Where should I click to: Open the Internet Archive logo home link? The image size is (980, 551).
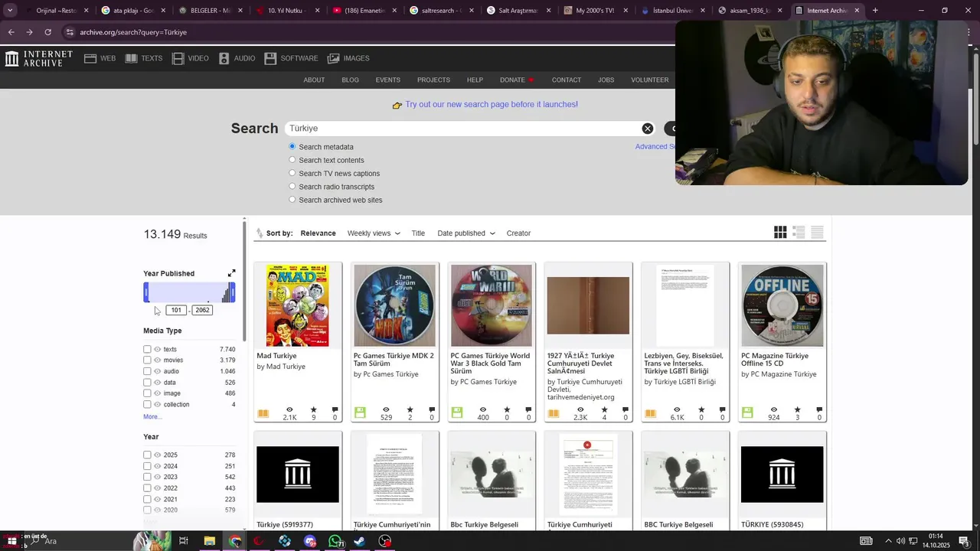click(39, 58)
